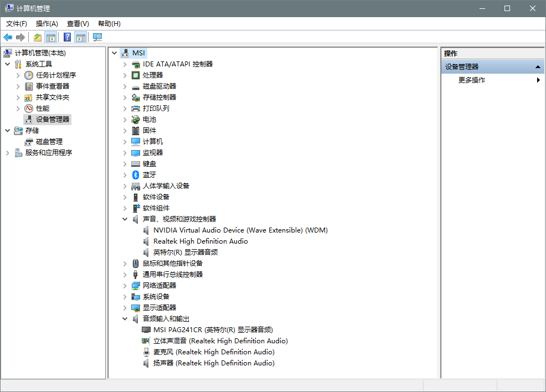Click the 性能 performance gauge icon
Viewport: 546px width, 392px height.
click(x=29, y=109)
